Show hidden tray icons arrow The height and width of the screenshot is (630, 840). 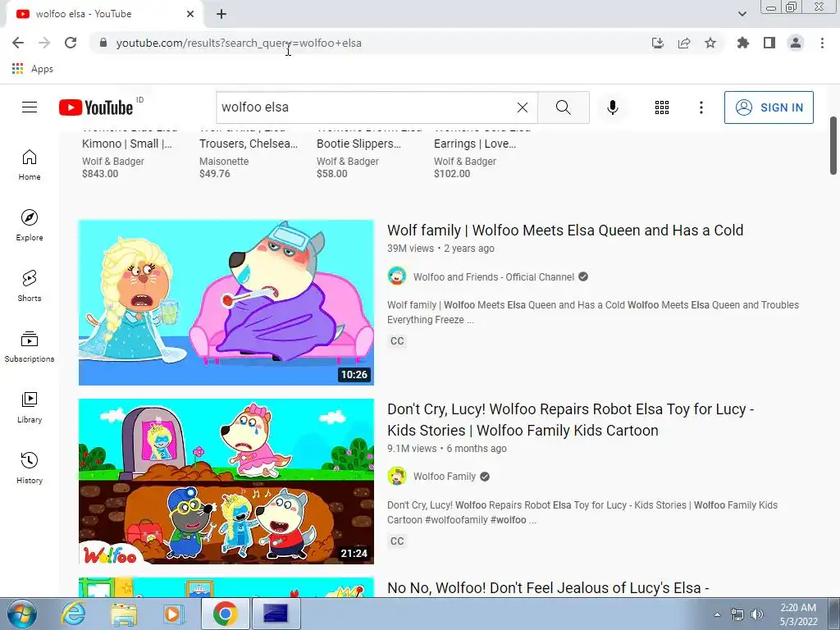tap(717, 614)
